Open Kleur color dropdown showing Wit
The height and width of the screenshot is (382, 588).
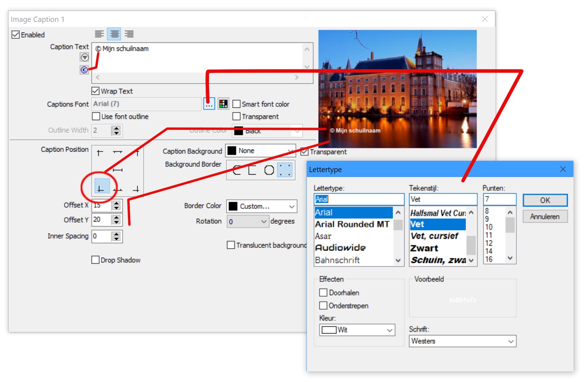click(x=357, y=330)
